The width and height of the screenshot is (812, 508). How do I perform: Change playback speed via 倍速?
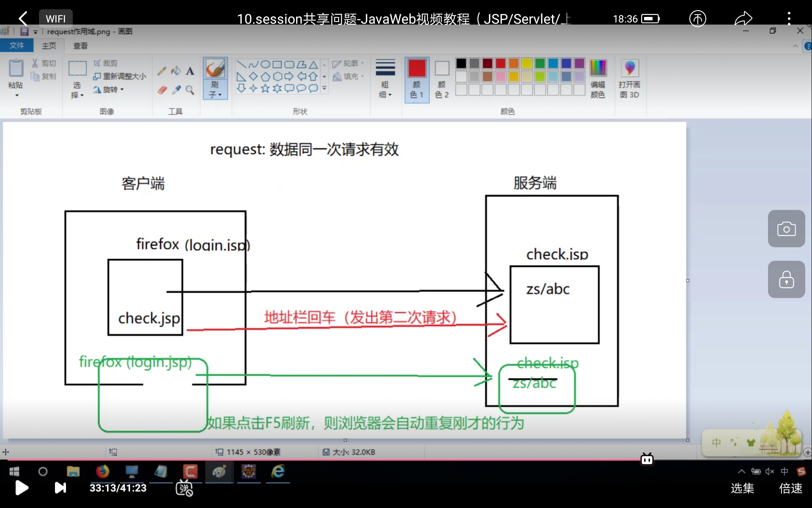coord(790,488)
